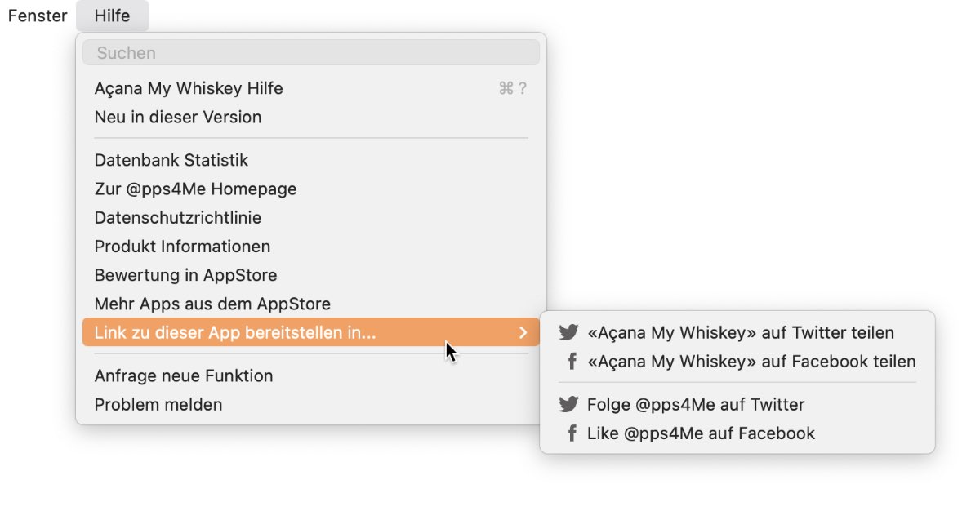Screen dimensions: 980x511
Task: Select Problem melden
Action: point(311,405)
